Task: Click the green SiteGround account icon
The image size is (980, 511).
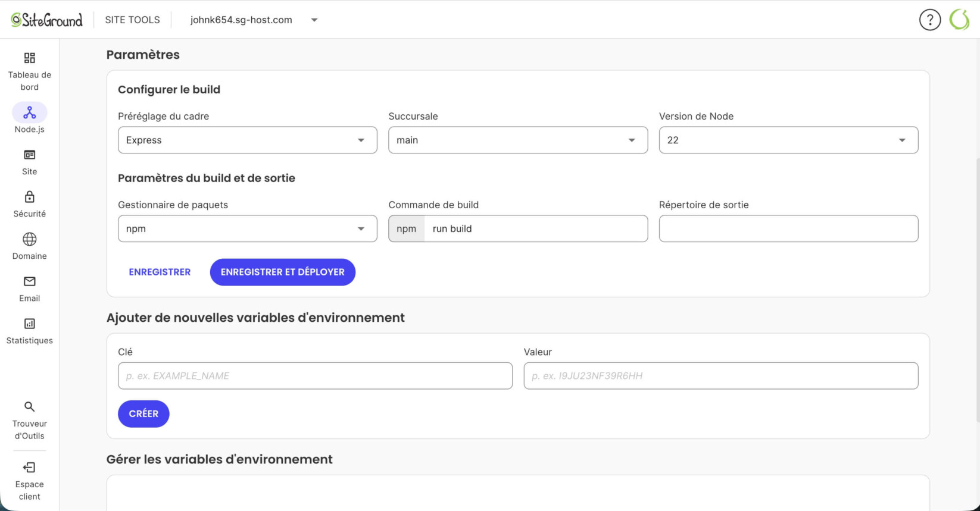Action: click(x=959, y=20)
